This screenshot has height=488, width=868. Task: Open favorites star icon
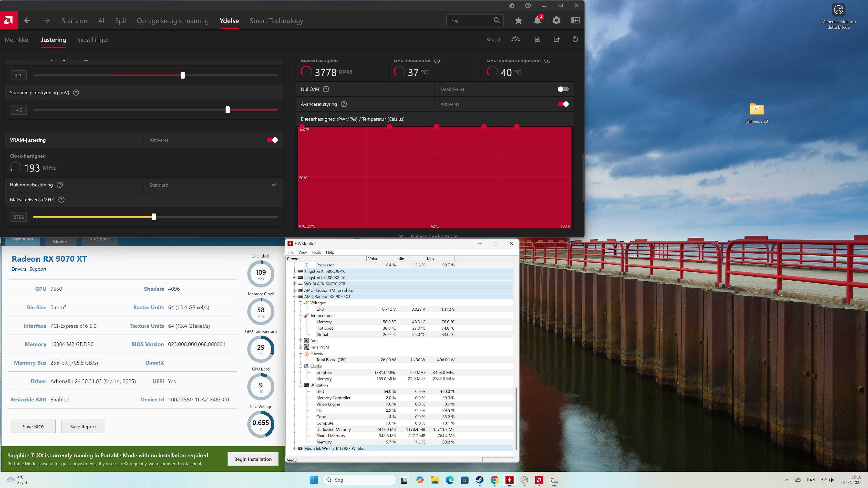[518, 20]
